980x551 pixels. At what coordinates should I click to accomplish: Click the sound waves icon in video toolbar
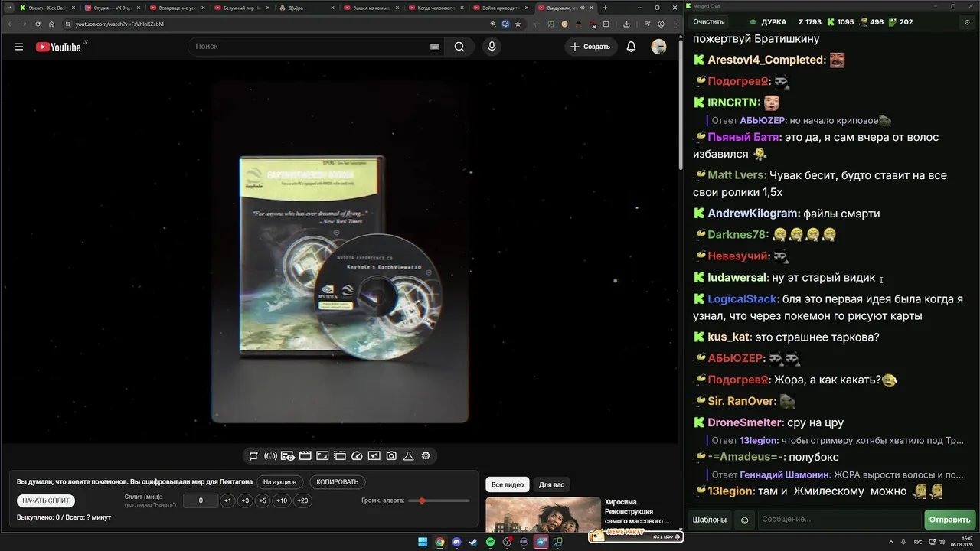coord(270,456)
